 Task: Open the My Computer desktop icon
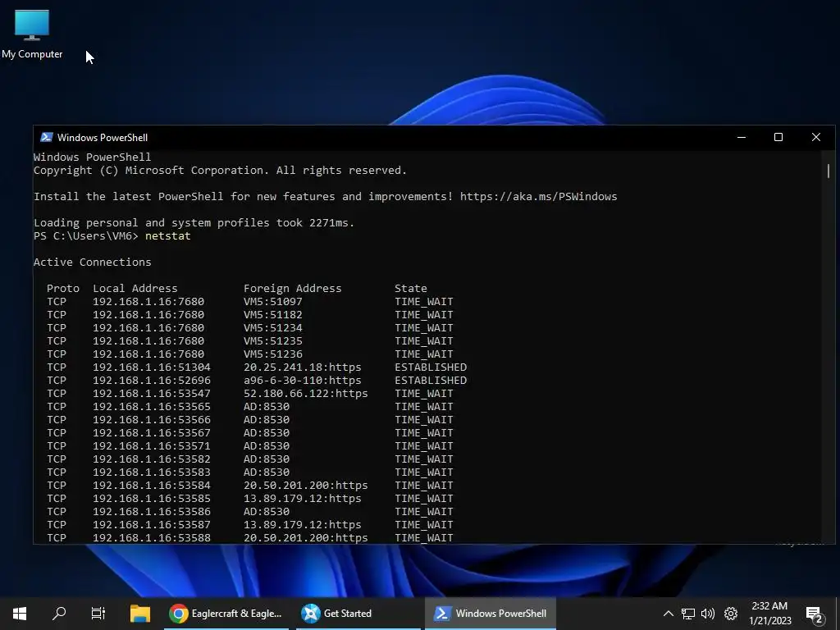tap(32, 34)
